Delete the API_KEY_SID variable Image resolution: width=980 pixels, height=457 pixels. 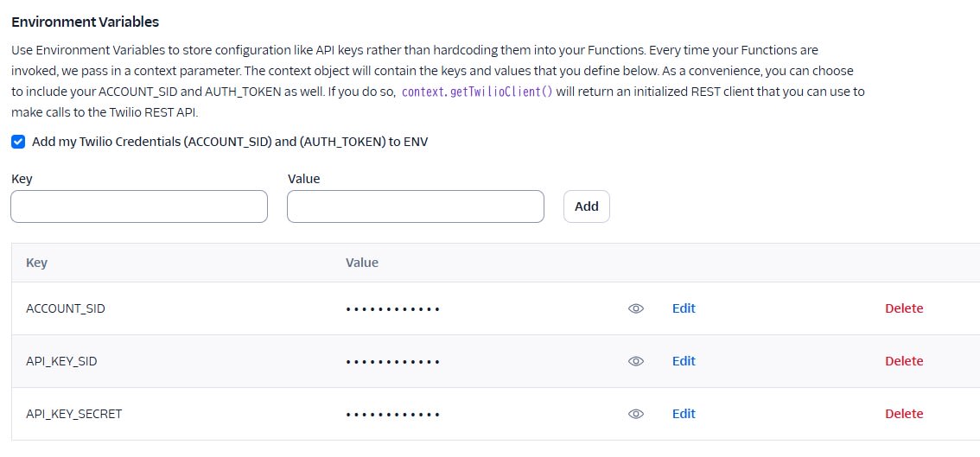pyautogui.click(x=904, y=361)
